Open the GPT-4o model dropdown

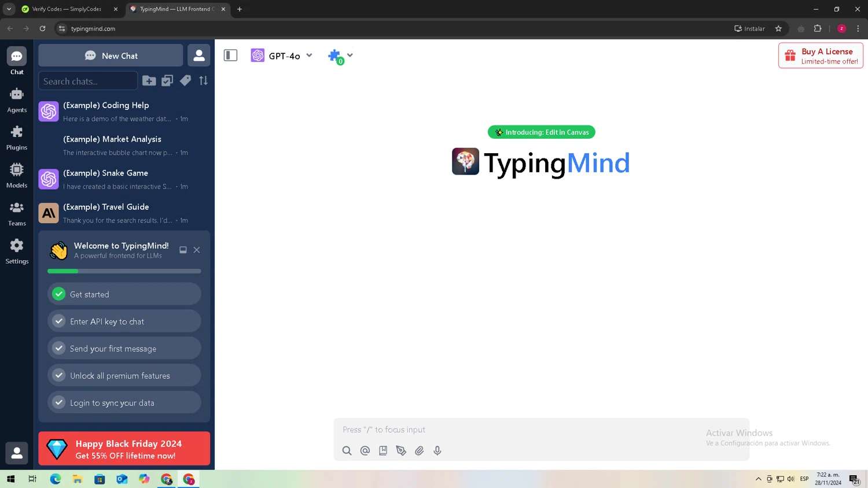282,56
